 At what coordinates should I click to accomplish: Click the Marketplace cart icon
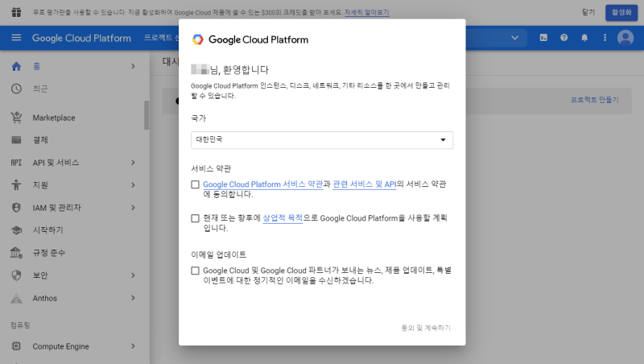coord(16,118)
